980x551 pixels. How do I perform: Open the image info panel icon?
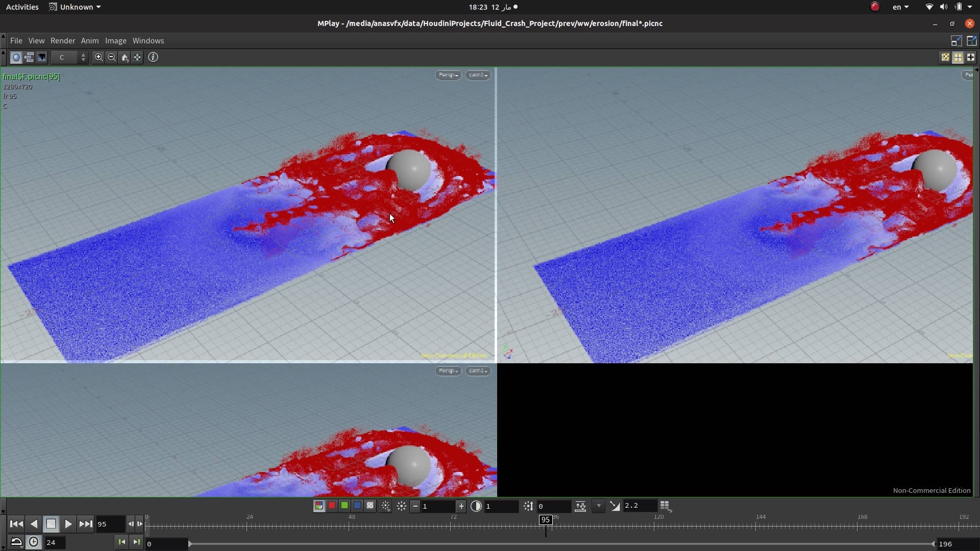153,57
